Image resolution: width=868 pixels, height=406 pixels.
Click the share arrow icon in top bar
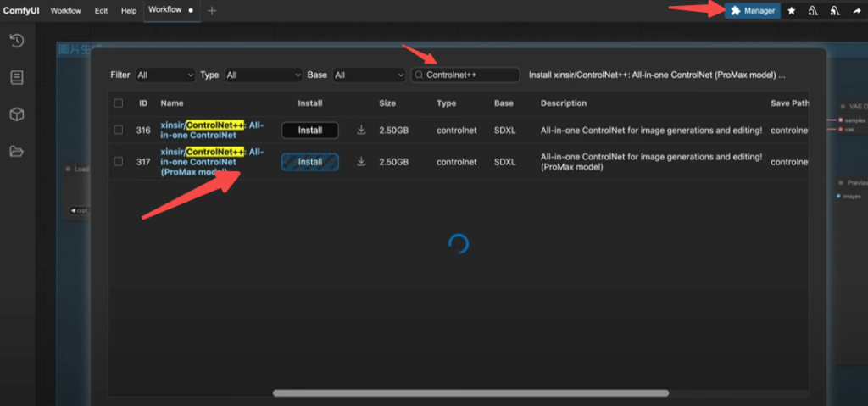coord(856,10)
